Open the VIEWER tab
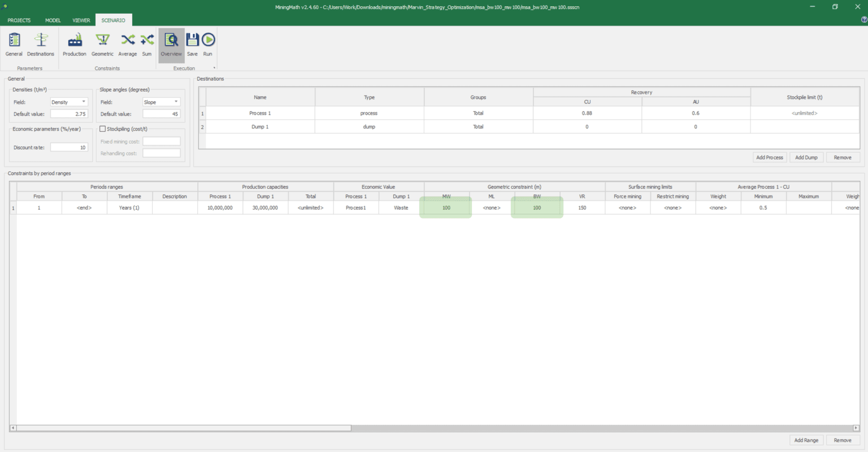This screenshot has width=868, height=452. point(81,20)
